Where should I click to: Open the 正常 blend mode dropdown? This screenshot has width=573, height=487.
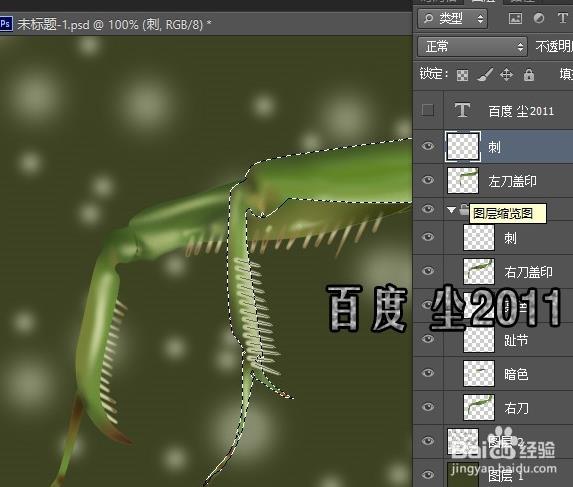(472, 46)
